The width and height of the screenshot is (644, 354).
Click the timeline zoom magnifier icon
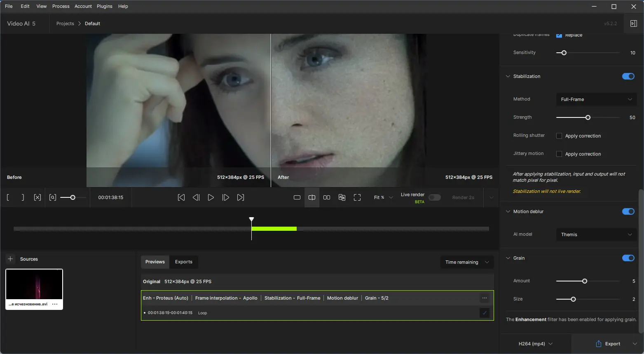(x=53, y=197)
